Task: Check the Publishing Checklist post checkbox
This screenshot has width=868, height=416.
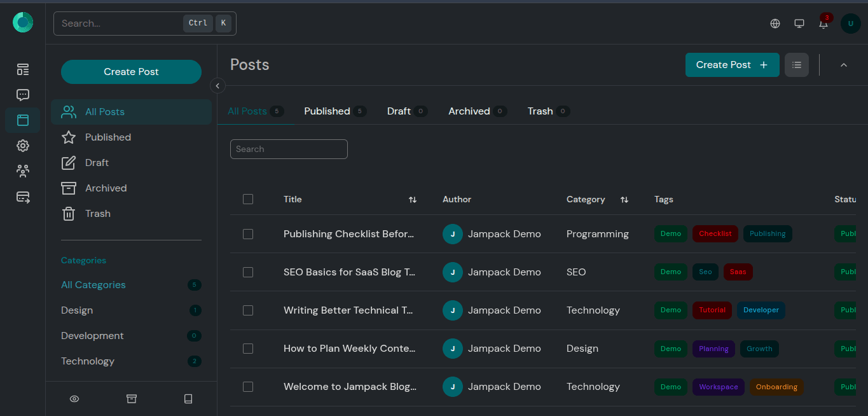Action: (248, 234)
